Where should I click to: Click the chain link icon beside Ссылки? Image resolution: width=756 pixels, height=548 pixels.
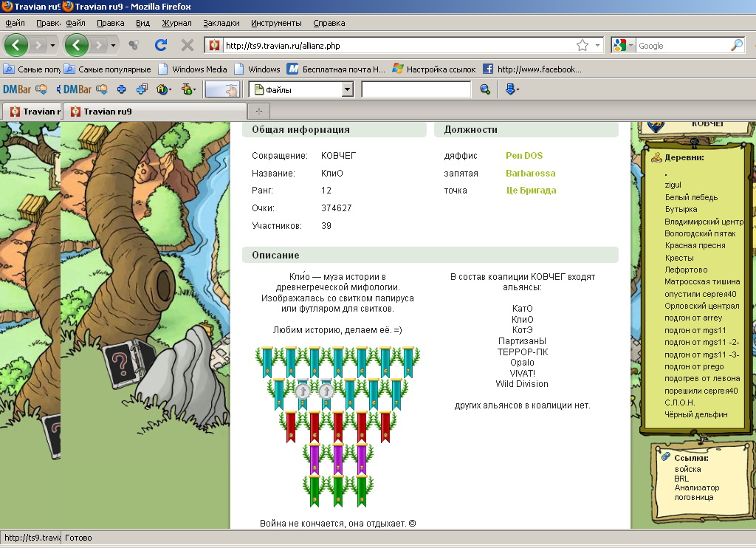665,456
